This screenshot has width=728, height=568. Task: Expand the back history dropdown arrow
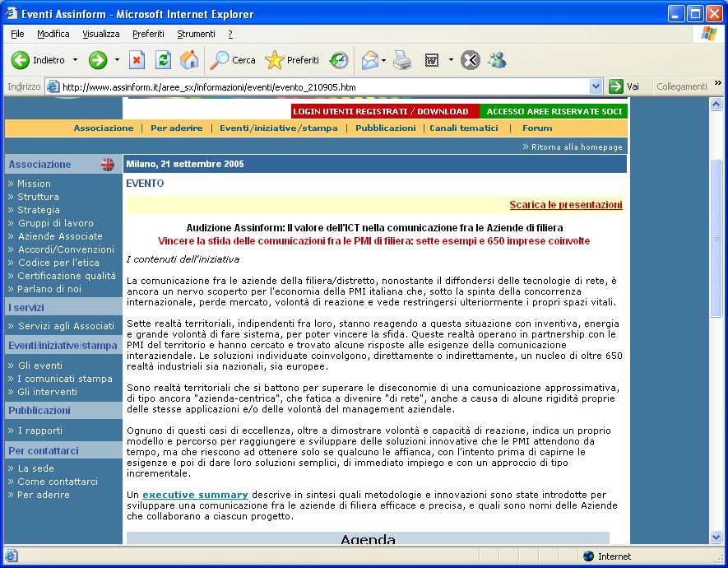pyautogui.click(x=75, y=60)
